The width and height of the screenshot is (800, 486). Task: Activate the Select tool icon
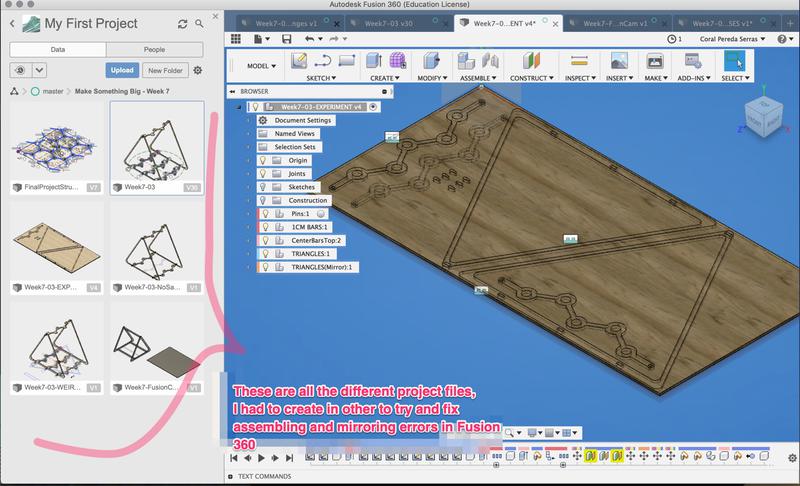pyautogui.click(x=735, y=61)
